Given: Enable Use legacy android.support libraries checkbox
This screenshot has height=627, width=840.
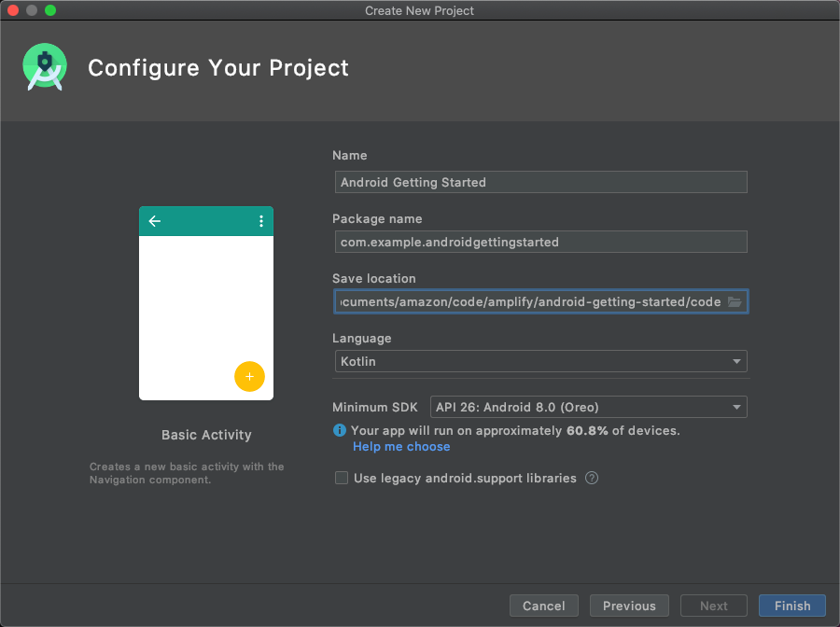Looking at the screenshot, I should point(342,479).
